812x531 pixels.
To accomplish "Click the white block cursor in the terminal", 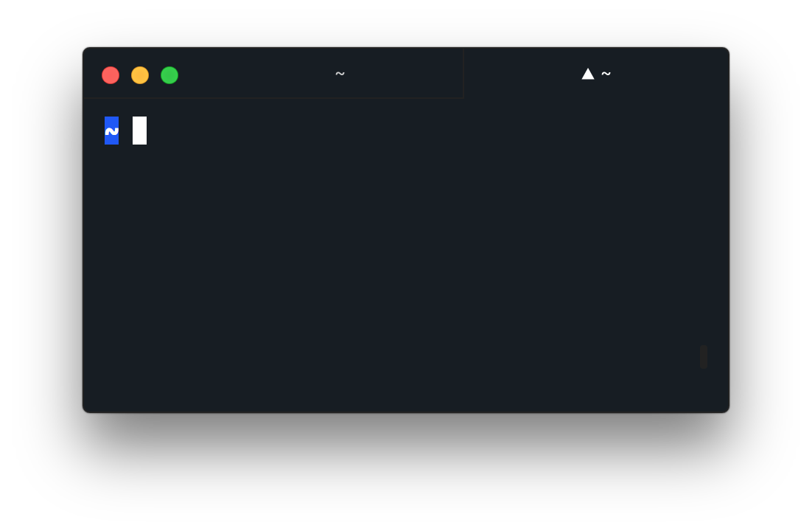I will point(139,131).
